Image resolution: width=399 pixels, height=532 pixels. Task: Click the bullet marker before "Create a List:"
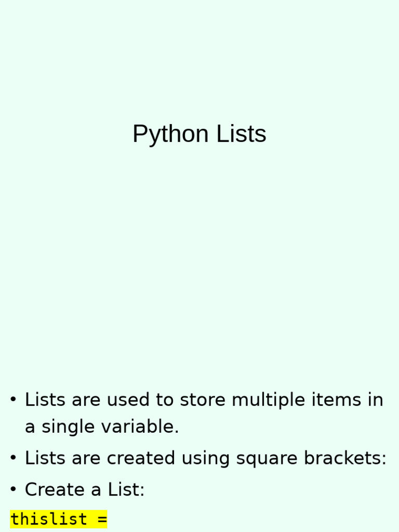pyautogui.click(x=14, y=489)
